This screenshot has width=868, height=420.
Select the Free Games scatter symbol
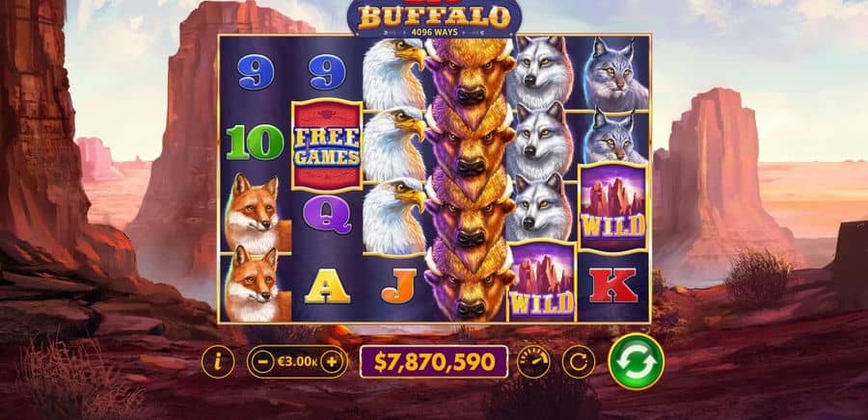coord(327,145)
